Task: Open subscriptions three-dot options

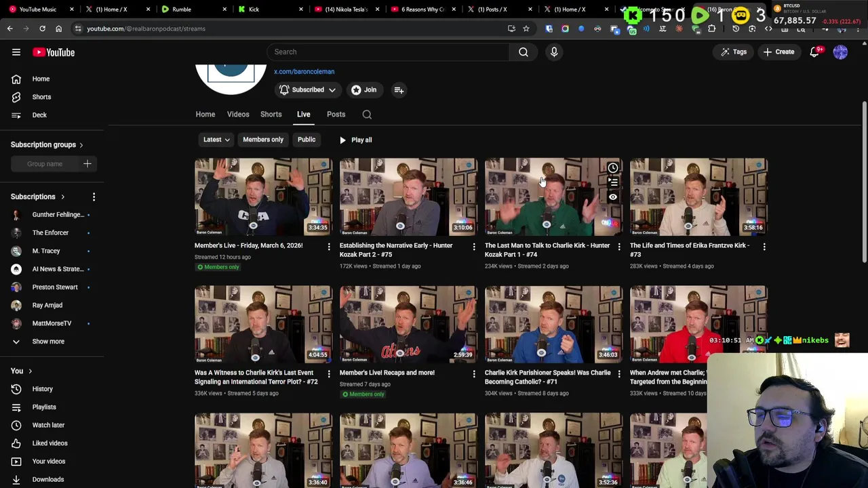Action: tap(94, 197)
